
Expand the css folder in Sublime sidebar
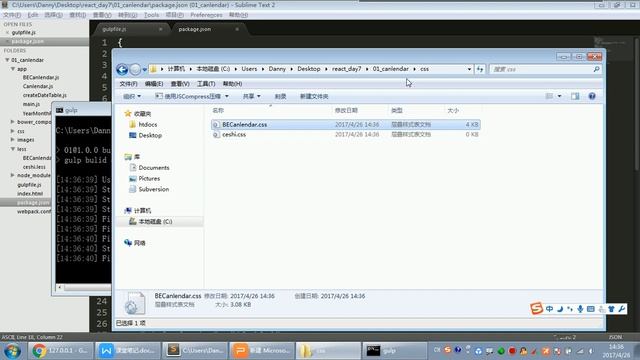[13, 131]
